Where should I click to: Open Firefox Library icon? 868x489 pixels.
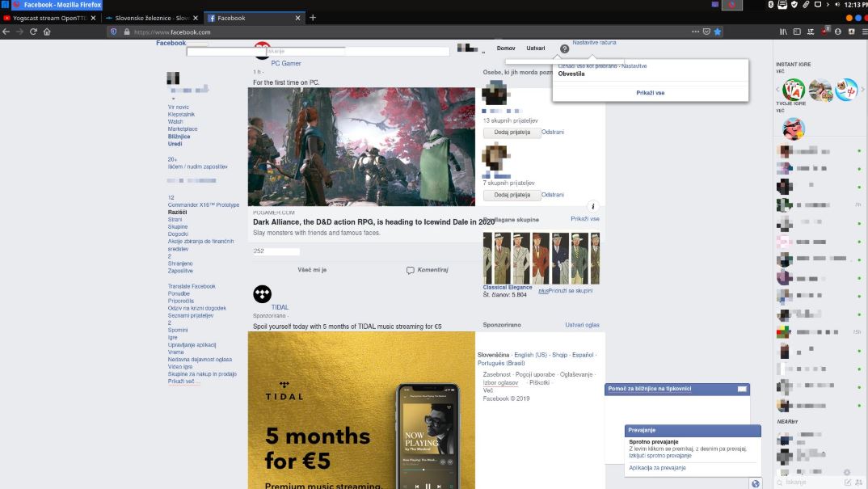click(x=783, y=32)
